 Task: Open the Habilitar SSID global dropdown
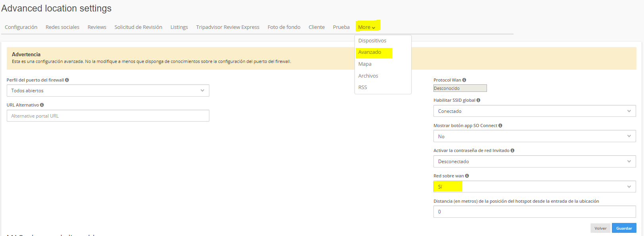[535, 111]
